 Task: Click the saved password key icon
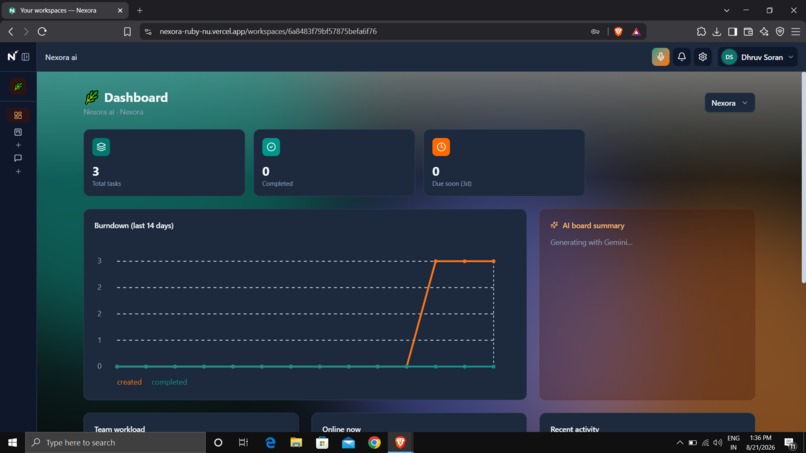595,31
